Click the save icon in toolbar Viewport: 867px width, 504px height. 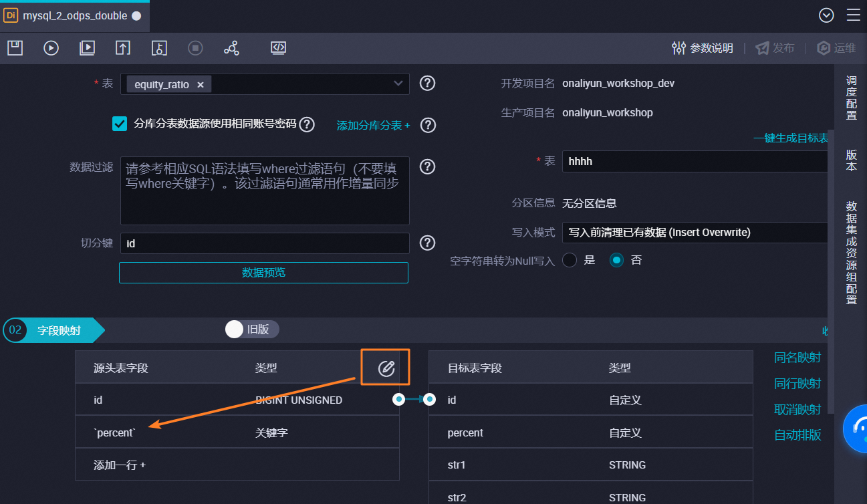coord(15,47)
